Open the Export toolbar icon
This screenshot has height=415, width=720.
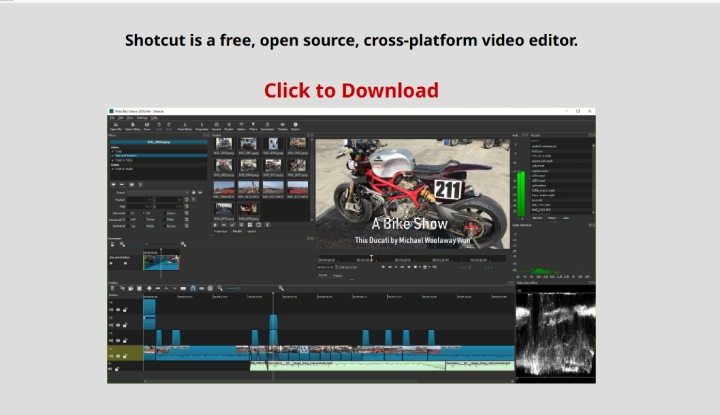[x=296, y=126]
